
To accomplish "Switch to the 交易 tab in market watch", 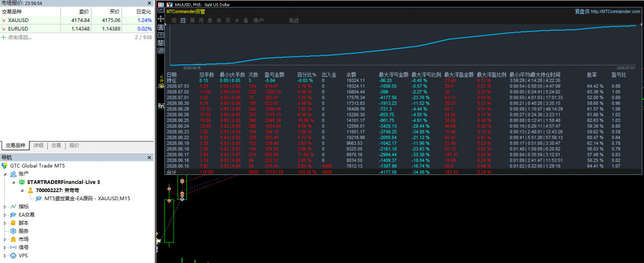I will coord(56,145).
